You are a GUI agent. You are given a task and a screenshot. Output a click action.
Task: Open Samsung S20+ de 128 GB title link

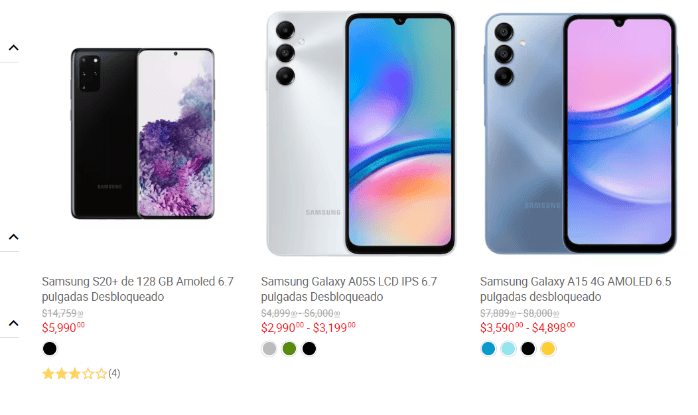click(138, 289)
